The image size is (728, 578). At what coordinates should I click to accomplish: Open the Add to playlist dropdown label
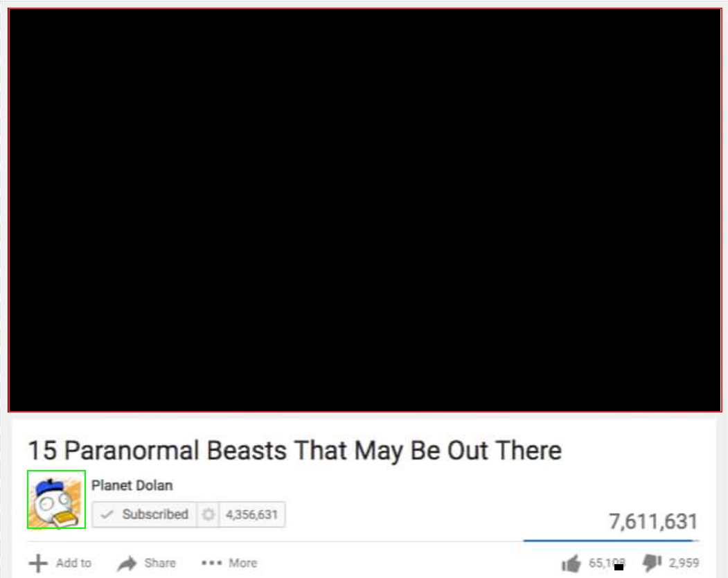pyautogui.click(x=73, y=563)
